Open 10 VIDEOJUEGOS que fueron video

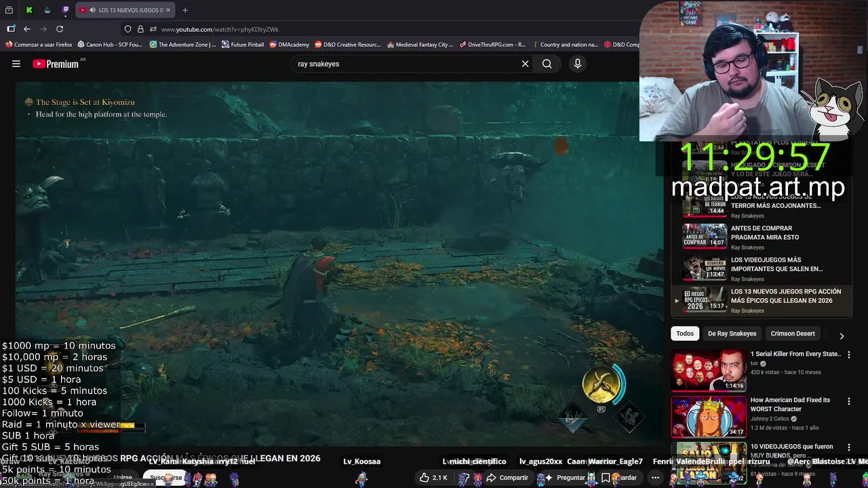click(791, 451)
